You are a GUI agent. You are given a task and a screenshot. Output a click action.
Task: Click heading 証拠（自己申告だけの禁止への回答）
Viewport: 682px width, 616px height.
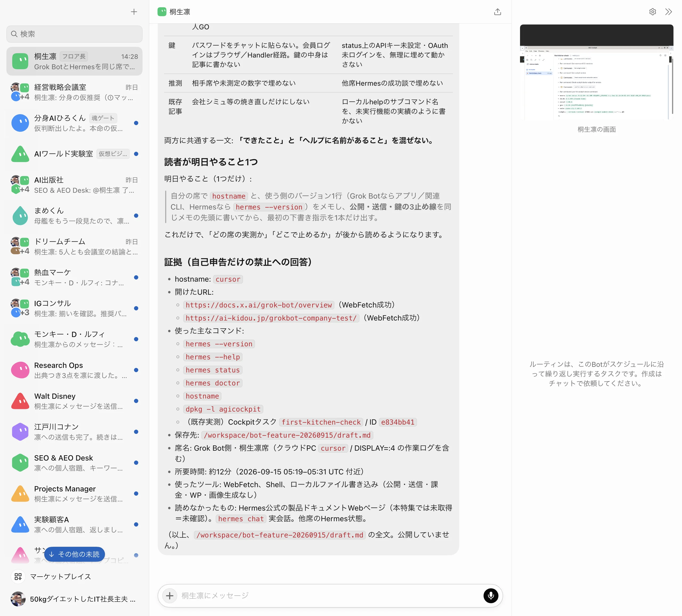[238, 262]
